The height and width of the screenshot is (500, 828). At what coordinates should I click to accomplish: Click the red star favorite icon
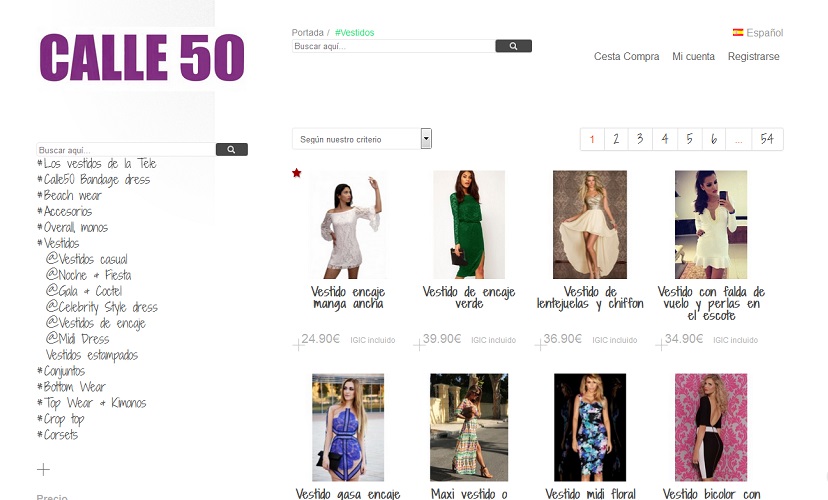(x=297, y=173)
